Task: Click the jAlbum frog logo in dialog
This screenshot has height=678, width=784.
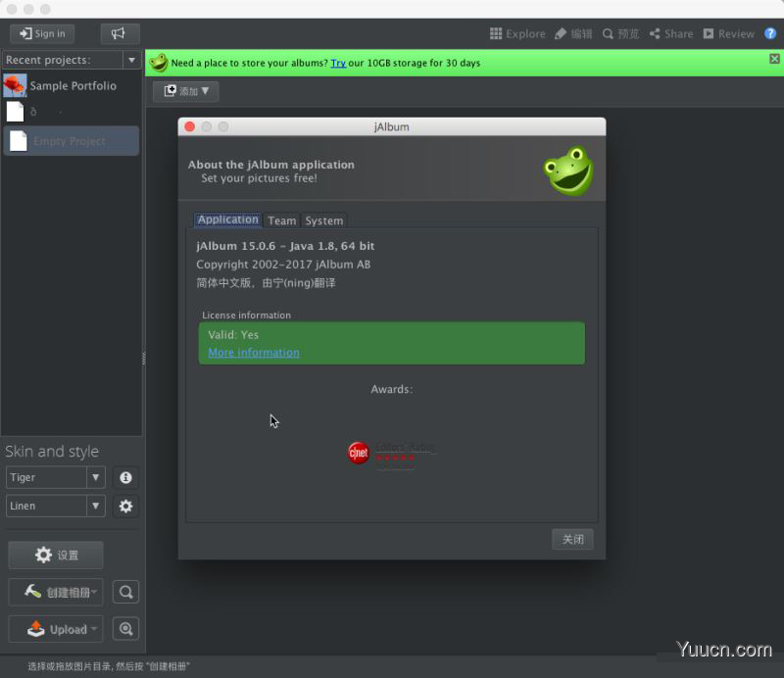Action: click(x=568, y=170)
